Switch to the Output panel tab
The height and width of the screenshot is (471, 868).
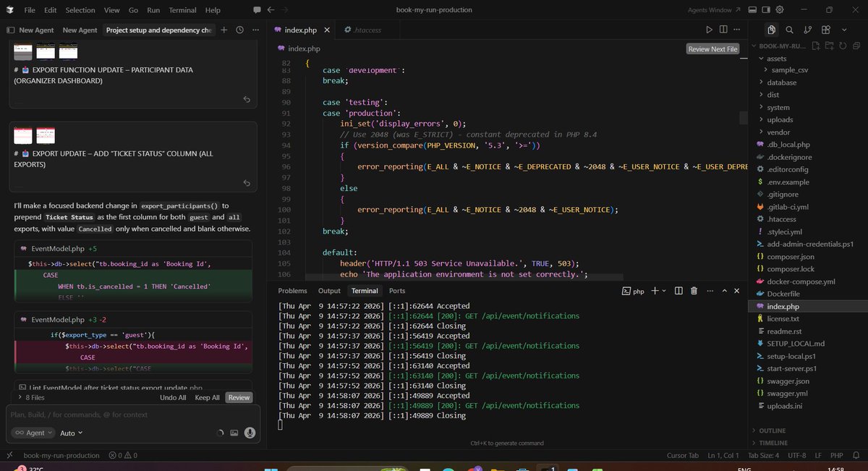coord(329,291)
